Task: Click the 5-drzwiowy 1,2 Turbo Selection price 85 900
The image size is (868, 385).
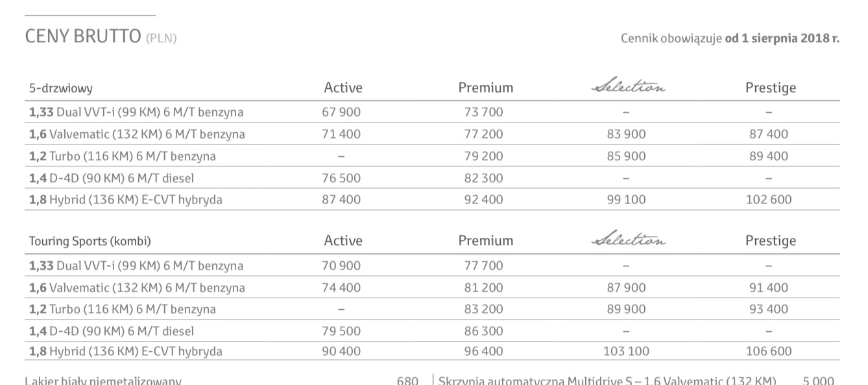Action: (626, 156)
